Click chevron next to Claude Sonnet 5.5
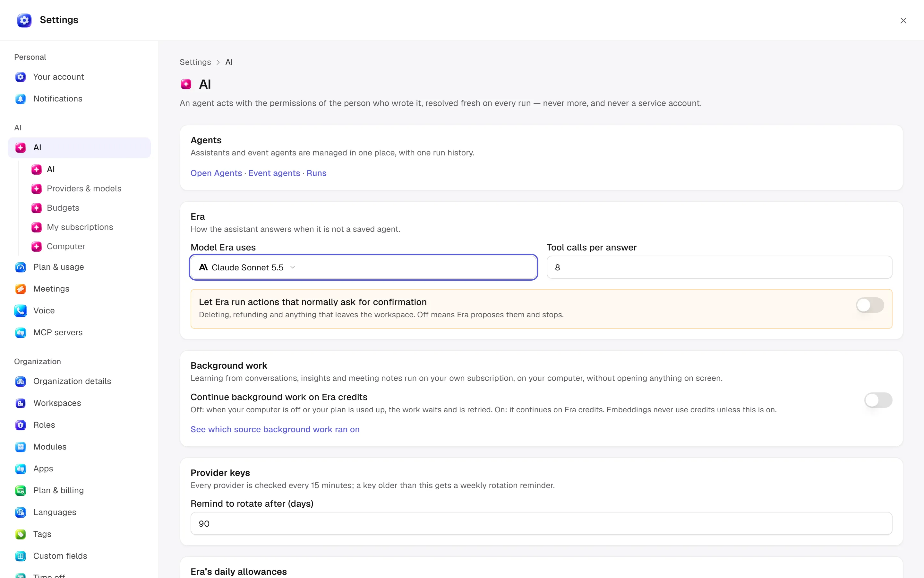The width and height of the screenshot is (924, 578). pyautogui.click(x=293, y=267)
